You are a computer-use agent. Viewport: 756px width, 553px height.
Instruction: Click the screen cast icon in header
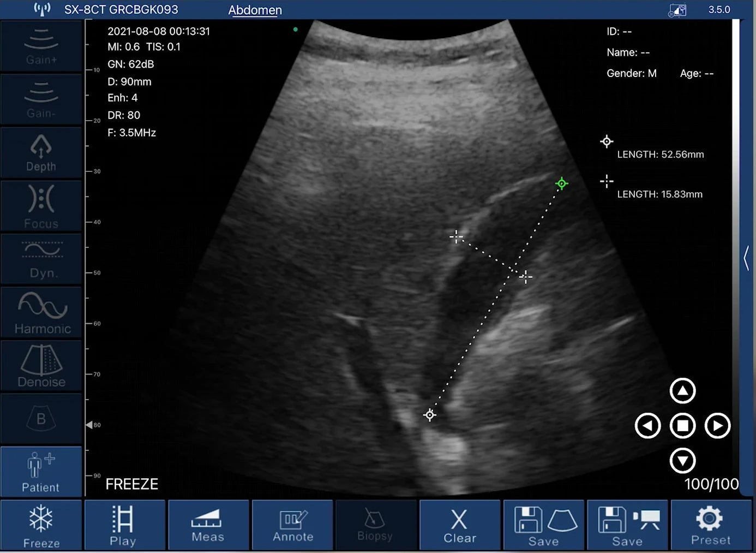click(x=677, y=10)
